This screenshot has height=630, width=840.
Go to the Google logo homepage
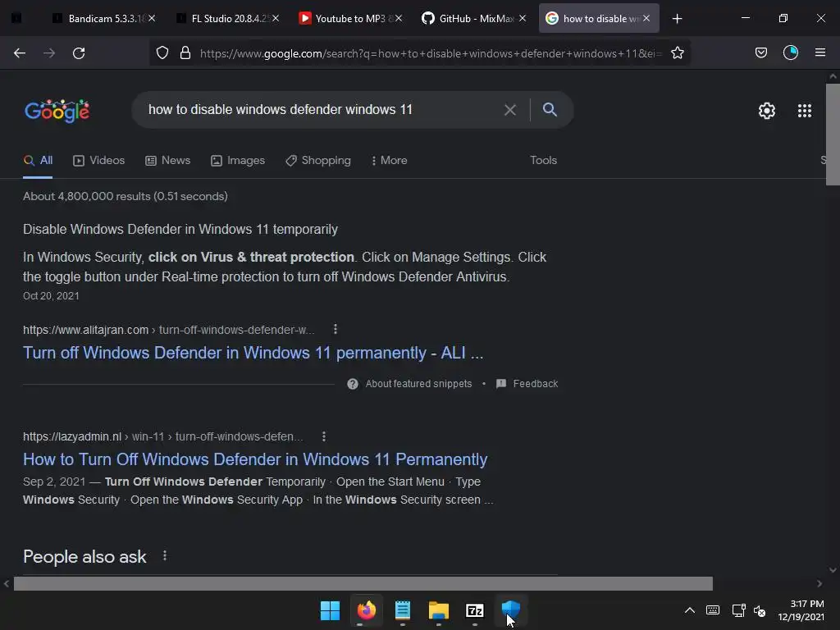coord(57,111)
